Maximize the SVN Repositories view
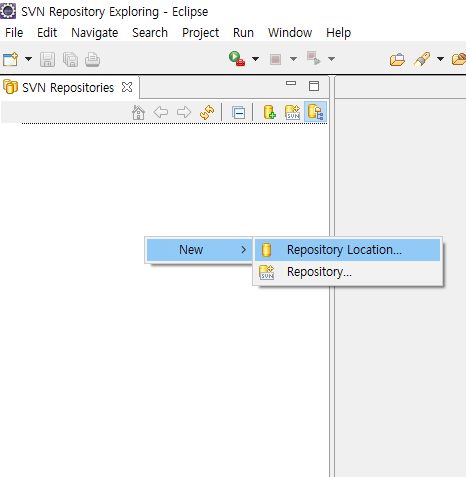 [314, 86]
